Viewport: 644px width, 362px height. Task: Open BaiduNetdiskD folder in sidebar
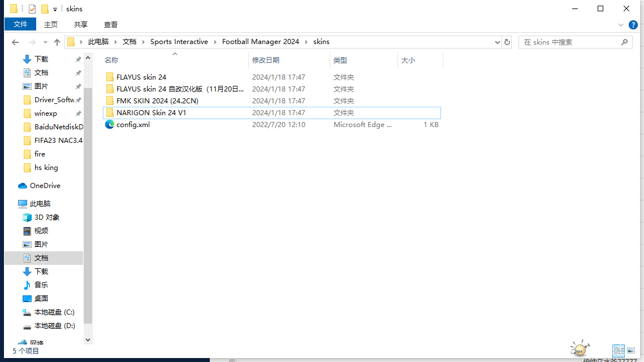click(x=59, y=127)
